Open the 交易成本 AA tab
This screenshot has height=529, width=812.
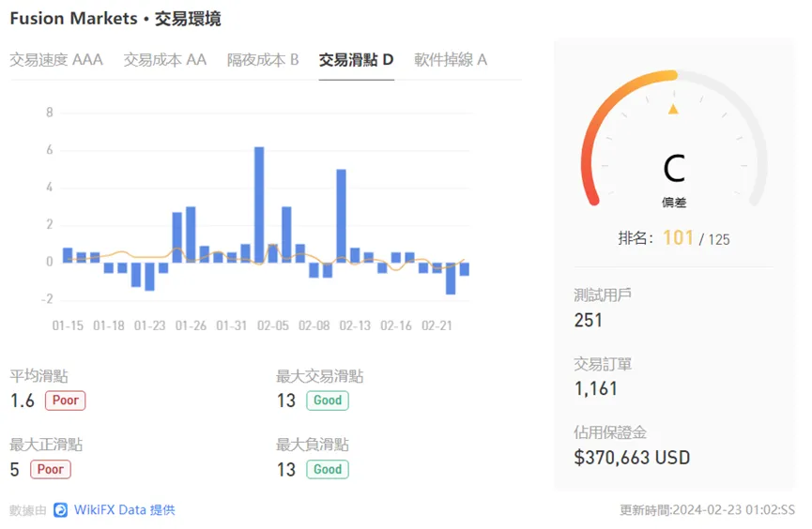[x=164, y=60]
